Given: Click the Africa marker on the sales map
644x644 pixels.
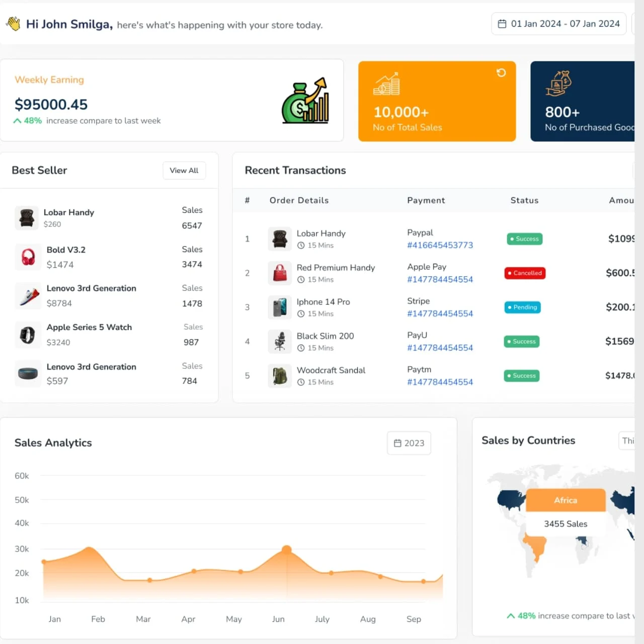Looking at the screenshot, I should point(566,500).
